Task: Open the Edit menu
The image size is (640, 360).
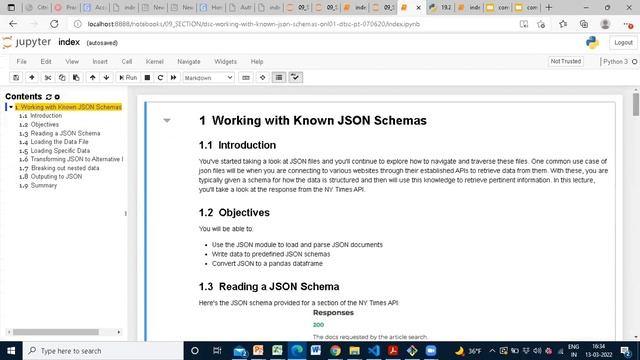Action: [46, 62]
